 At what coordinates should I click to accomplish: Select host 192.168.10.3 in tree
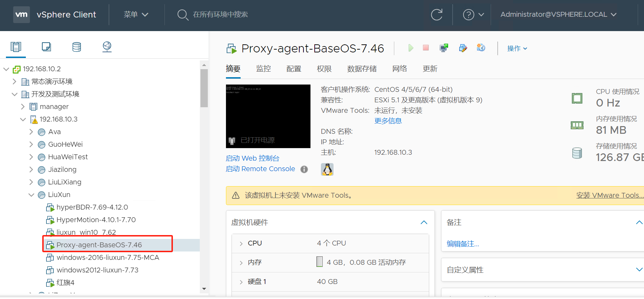(59, 119)
